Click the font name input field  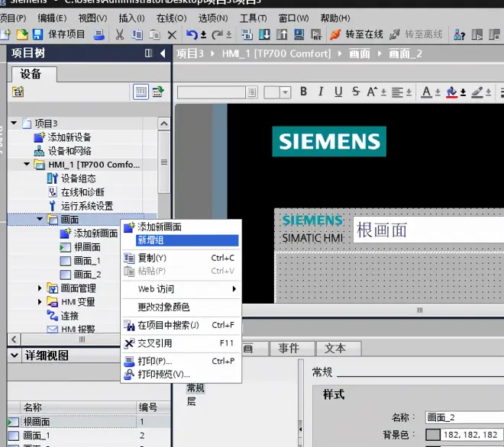(x=212, y=92)
